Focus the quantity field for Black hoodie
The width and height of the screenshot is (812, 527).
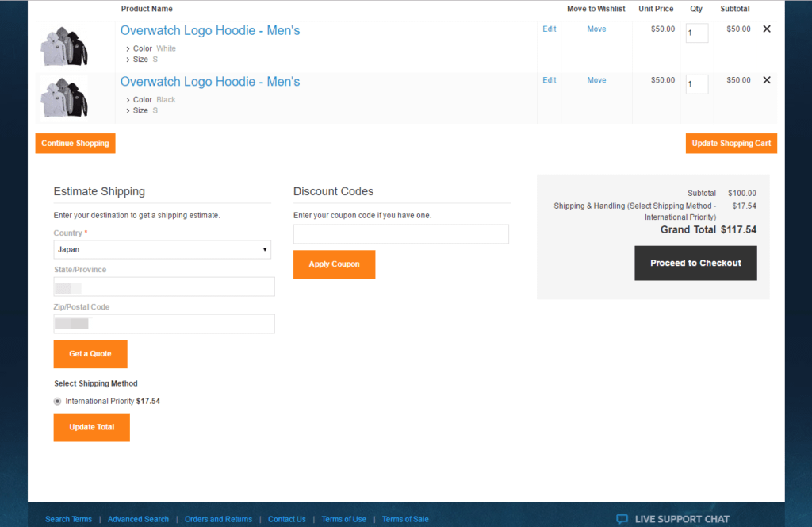pyautogui.click(x=697, y=84)
